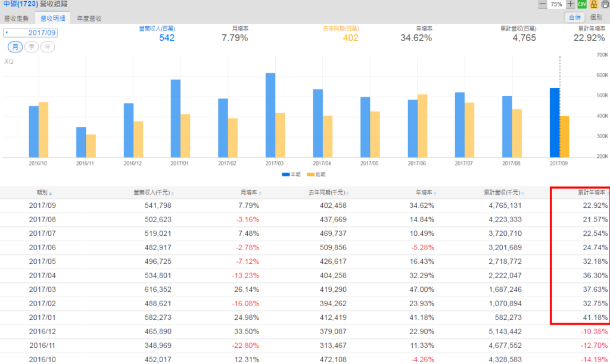The height and width of the screenshot is (364, 610).
Task: Click revenue cell 616,352
Action: click(158, 290)
